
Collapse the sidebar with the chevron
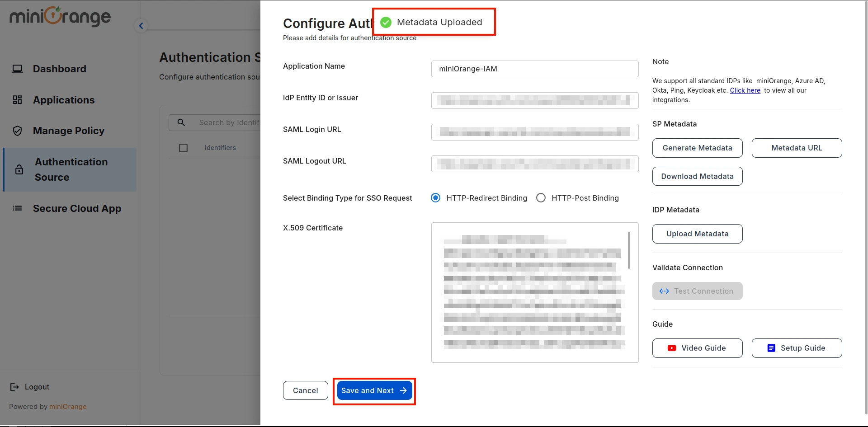point(141,26)
